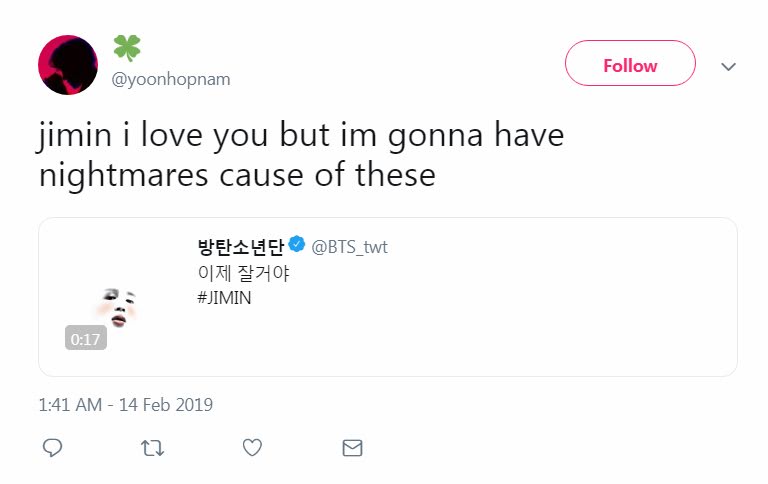Viewport: 768px width, 484px height.
Task: Click the tweet text about nightmares
Action: click(238, 176)
